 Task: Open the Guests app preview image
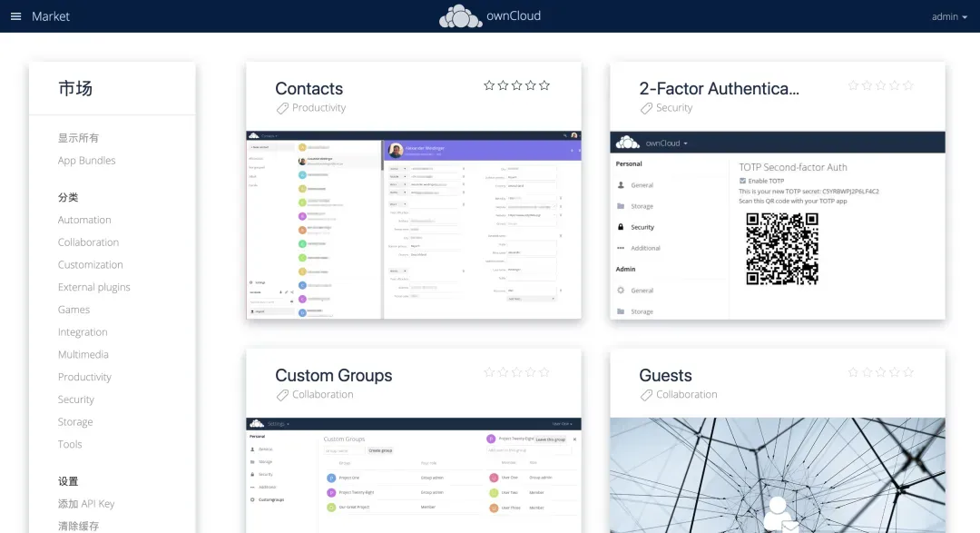[777, 475]
